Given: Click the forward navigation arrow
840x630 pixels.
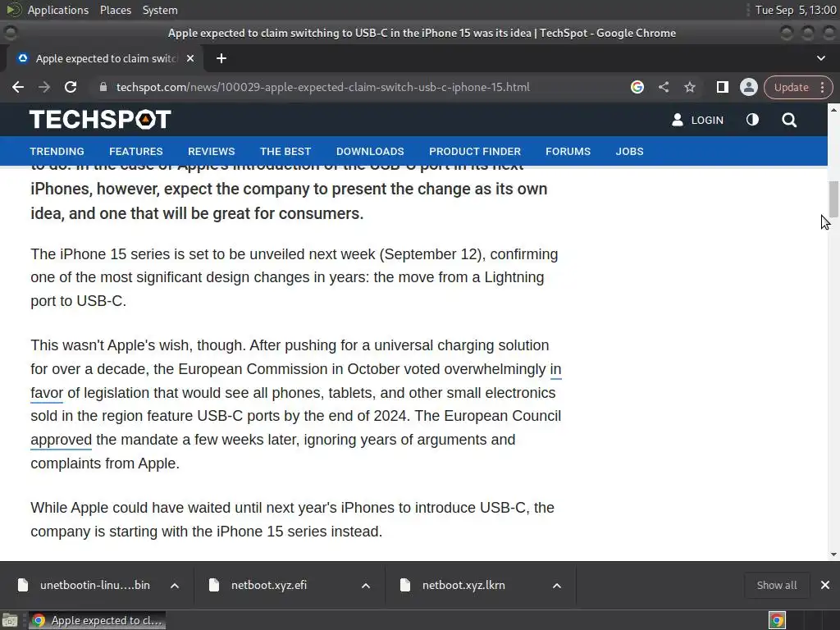Looking at the screenshot, I should pos(44,87).
